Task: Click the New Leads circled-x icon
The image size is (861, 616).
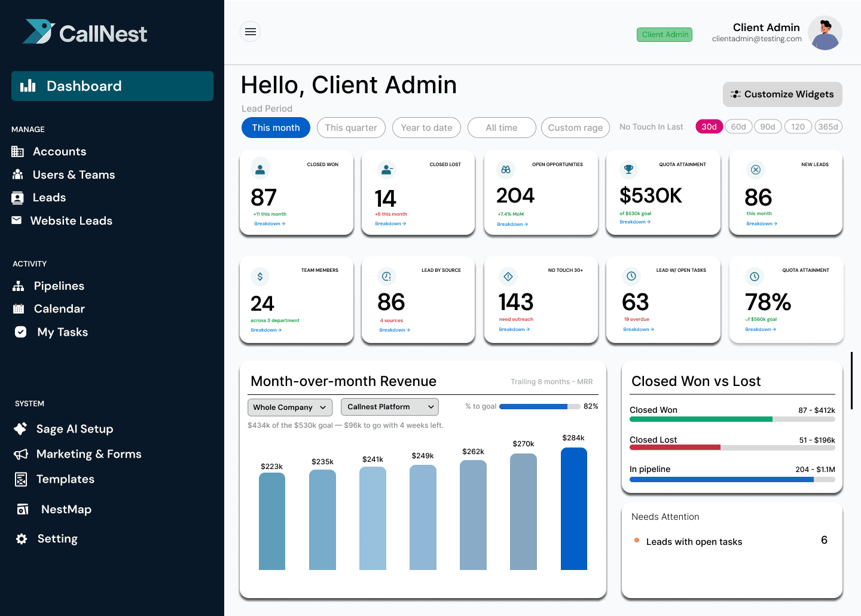Action: 756,170
